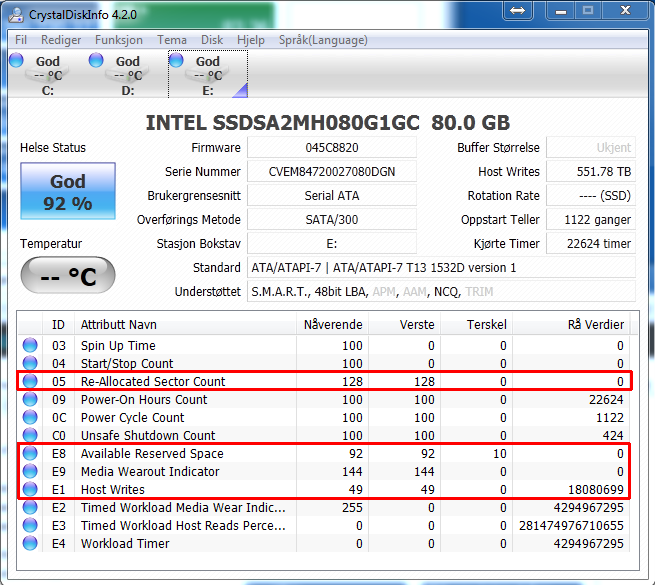This screenshot has height=585, width=655.
Task: Click the blue status orb for drive C:
Action: pyautogui.click(x=16, y=60)
